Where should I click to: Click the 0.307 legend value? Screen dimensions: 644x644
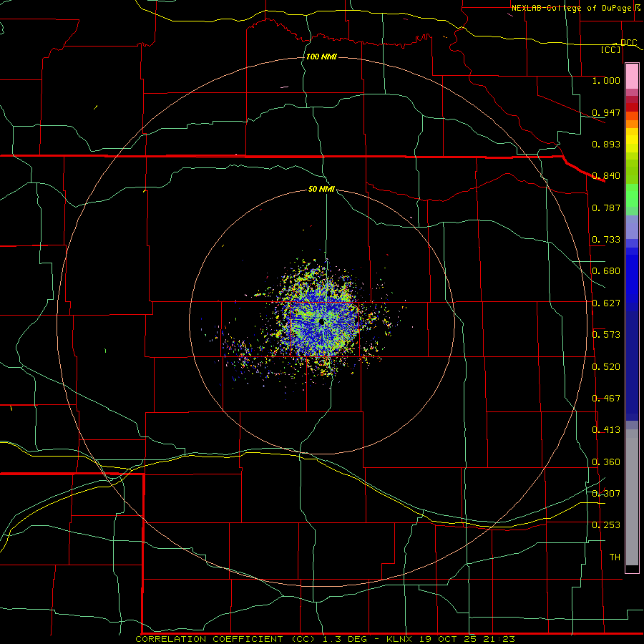tap(606, 494)
